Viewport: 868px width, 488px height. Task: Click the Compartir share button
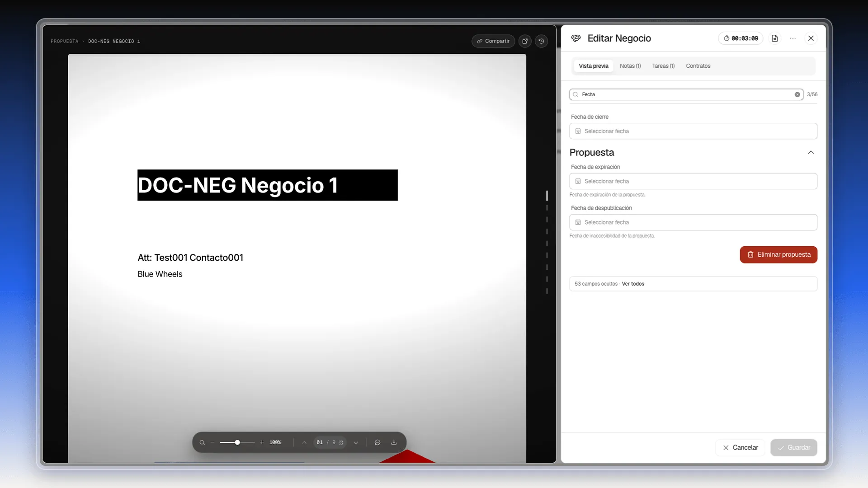(493, 41)
